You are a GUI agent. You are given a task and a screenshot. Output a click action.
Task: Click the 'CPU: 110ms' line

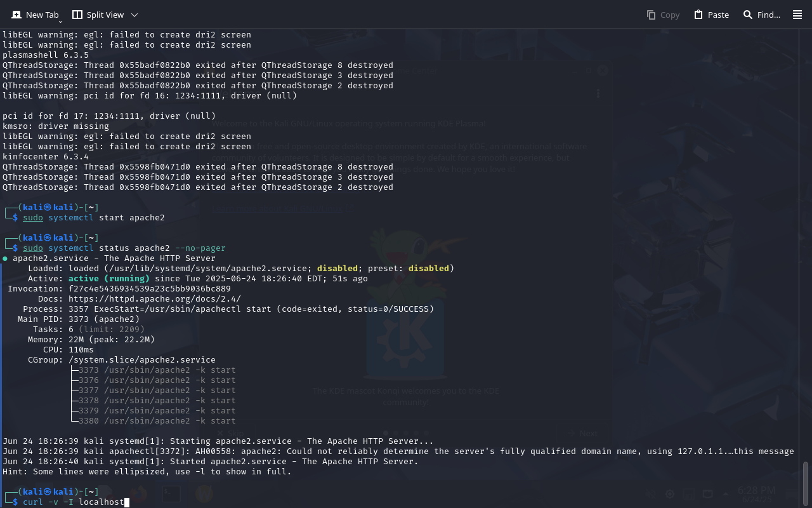pos(69,350)
